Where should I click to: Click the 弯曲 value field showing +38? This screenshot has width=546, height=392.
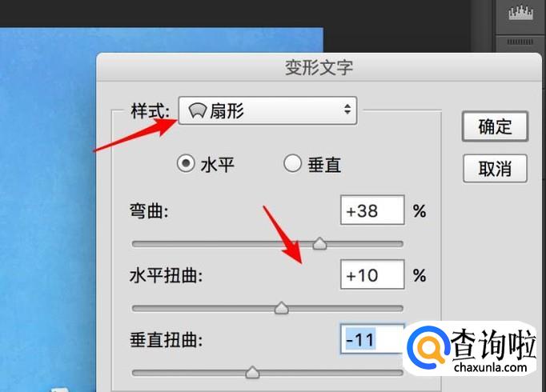(372, 210)
